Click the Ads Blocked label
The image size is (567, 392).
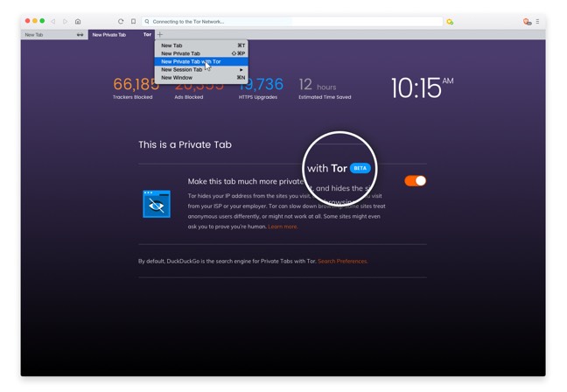(189, 97)
